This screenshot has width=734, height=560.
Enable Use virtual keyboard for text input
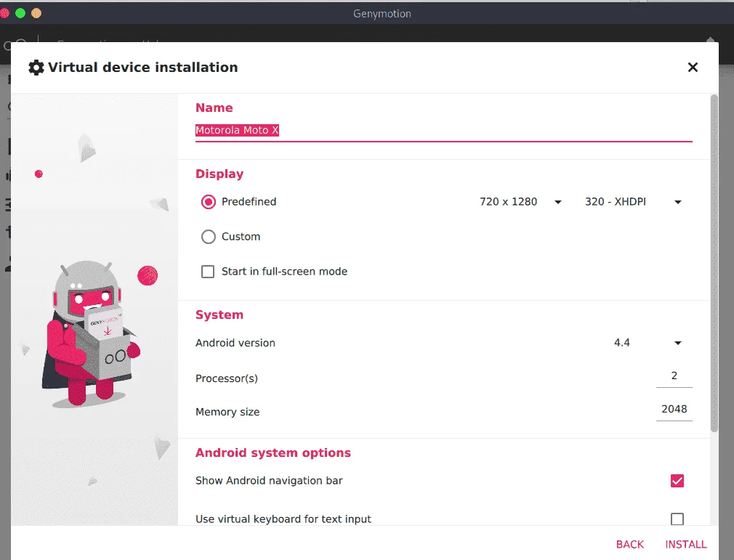tap(677, 519)
